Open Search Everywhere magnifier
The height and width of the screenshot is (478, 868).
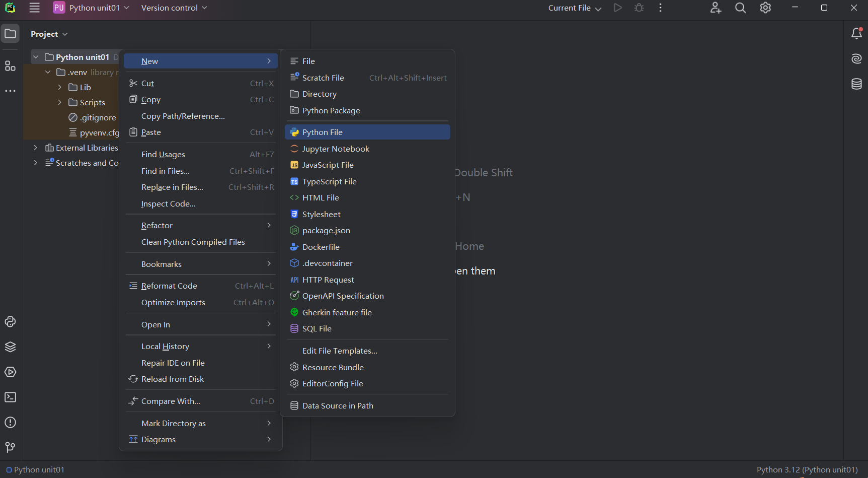[740, 8]
